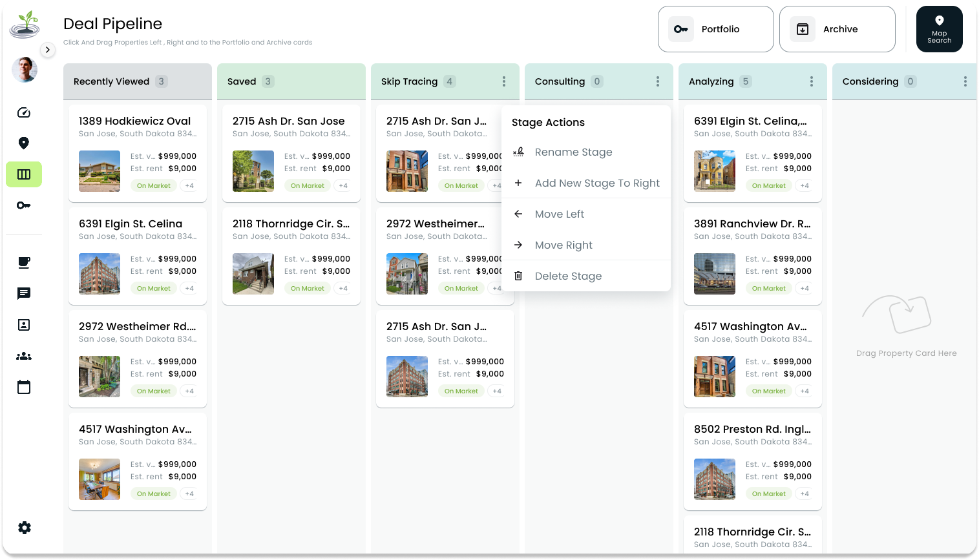Open Analyzing stage options menu

point(812,81)
